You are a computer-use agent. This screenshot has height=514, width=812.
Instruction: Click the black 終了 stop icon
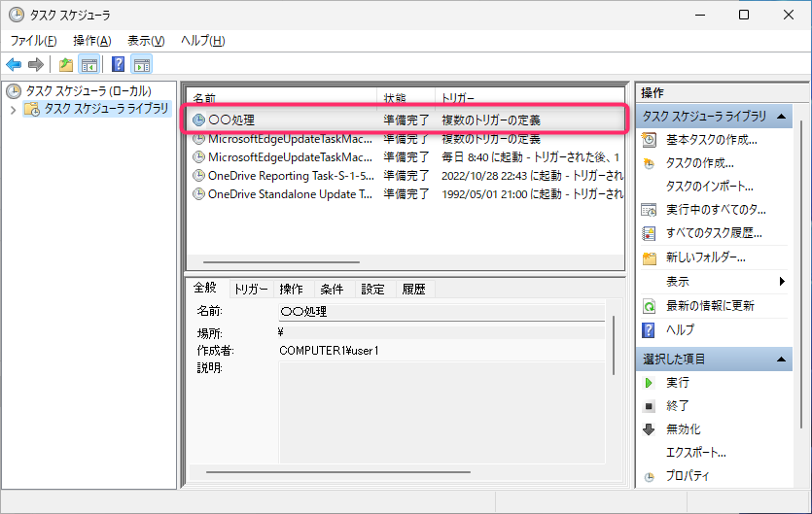(649, 406)
